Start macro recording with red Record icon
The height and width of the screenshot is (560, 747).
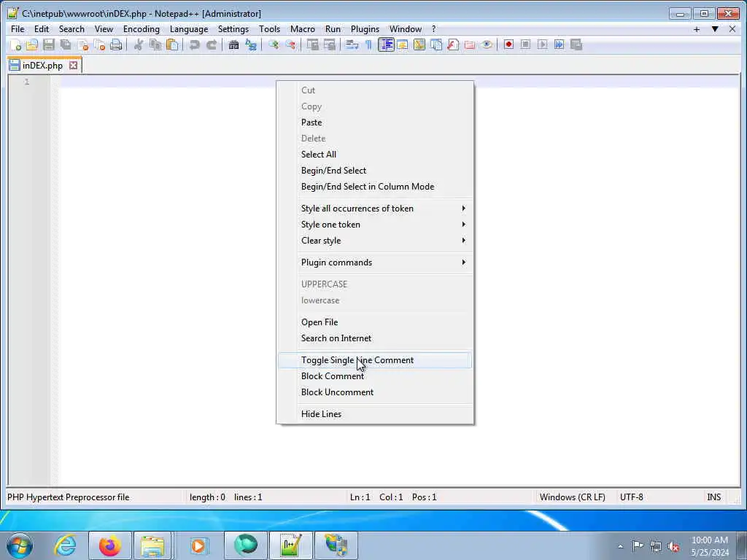[x=508, y=44]
